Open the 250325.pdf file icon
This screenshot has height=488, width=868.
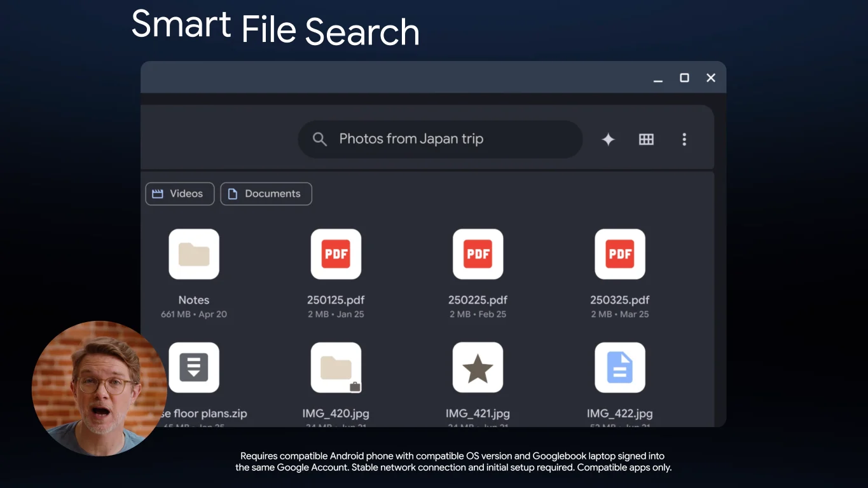[x=620, y=254]
